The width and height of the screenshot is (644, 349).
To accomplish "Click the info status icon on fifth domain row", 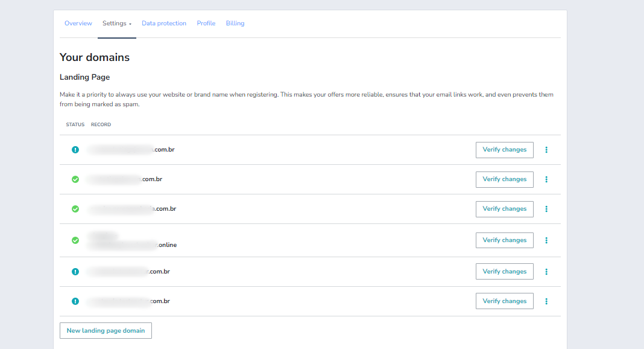I will click(75, 271).
